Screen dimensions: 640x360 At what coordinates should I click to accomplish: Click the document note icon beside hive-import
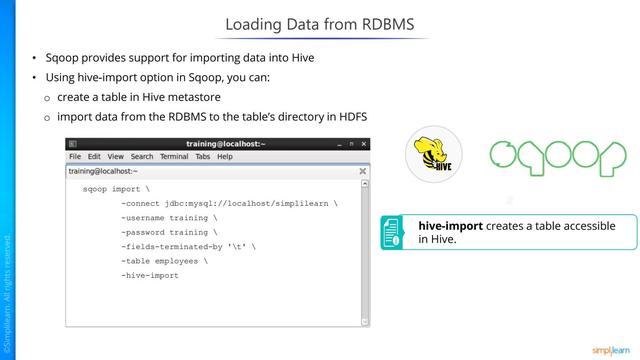[392, 232]
